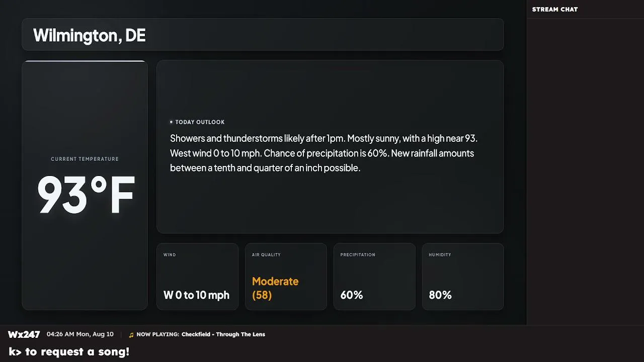Click the Today Outlook forecast text
Viewport: 644px width, 362px height.
[x=324, y=153]
